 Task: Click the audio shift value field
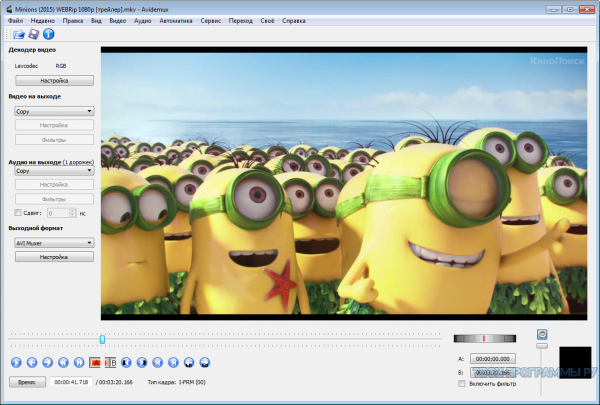click(58, 213)
